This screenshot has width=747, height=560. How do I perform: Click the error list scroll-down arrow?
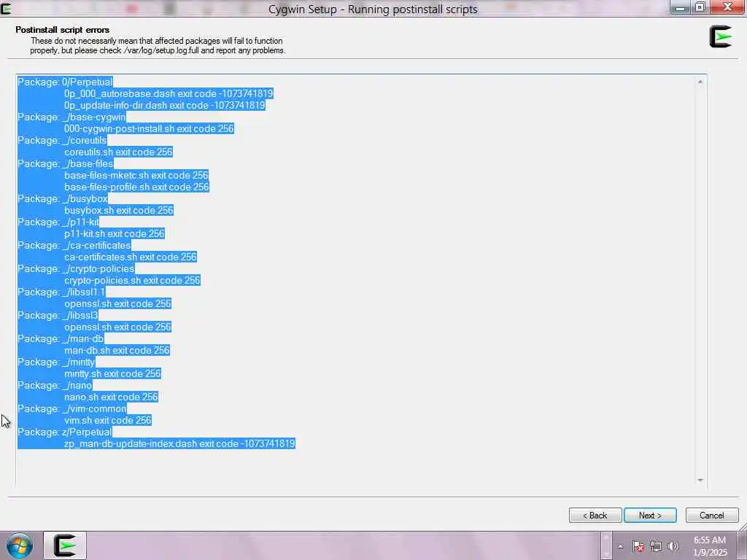[700, 480]
